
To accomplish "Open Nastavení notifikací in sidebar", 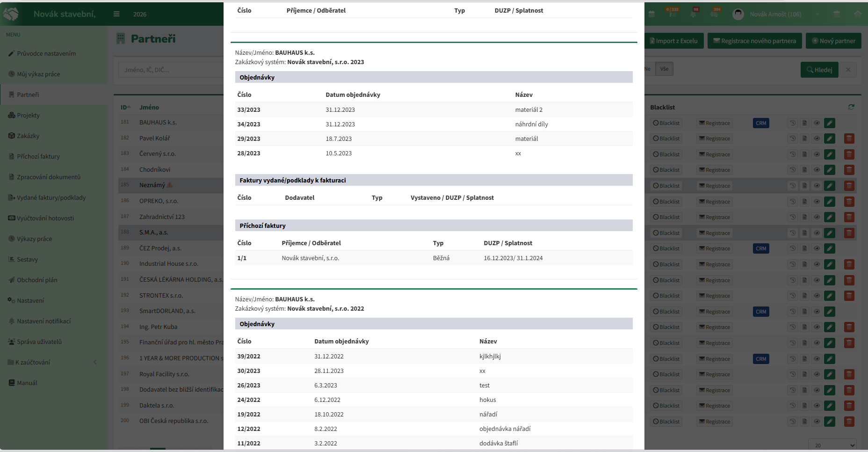I will click(x=43, y=321).
